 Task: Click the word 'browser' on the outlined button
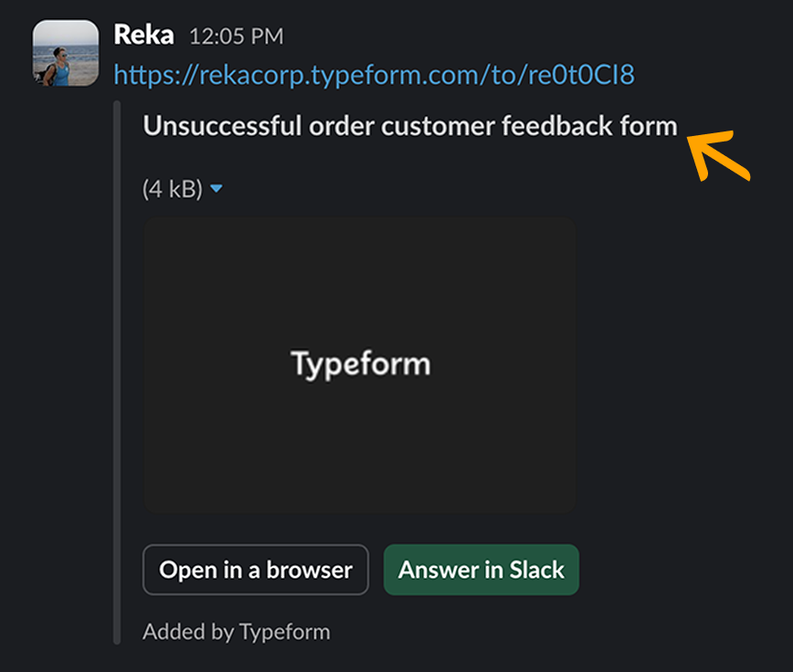click(310, 570)
